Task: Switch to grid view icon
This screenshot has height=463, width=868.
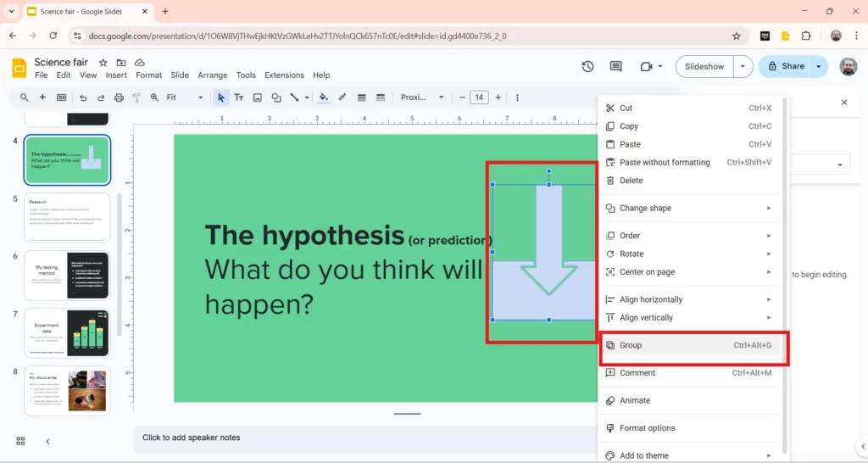Action: [x=20, y=440]
